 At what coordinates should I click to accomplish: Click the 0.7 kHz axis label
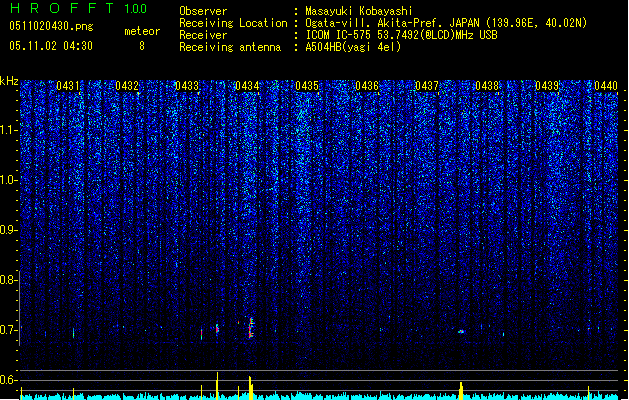point(9,330)
